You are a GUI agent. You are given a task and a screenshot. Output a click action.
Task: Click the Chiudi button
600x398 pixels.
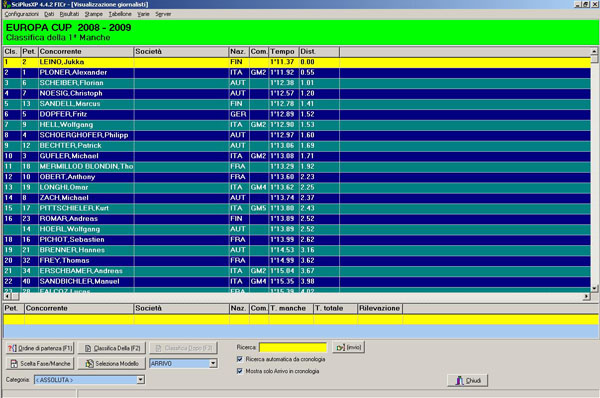[x=468, y=380]
